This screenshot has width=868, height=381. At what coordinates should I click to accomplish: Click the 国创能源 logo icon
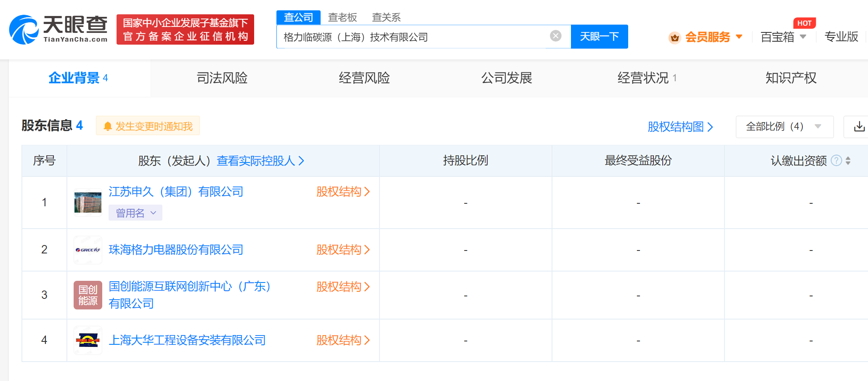(88, 295)
